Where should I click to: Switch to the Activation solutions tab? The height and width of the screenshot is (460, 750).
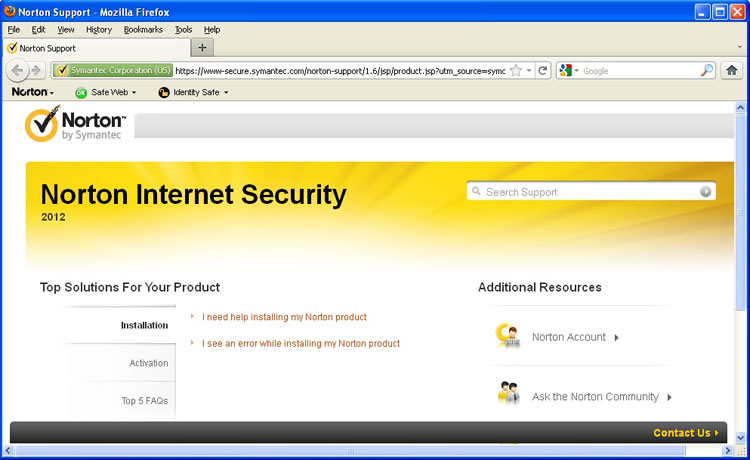(x=119, y=363)
